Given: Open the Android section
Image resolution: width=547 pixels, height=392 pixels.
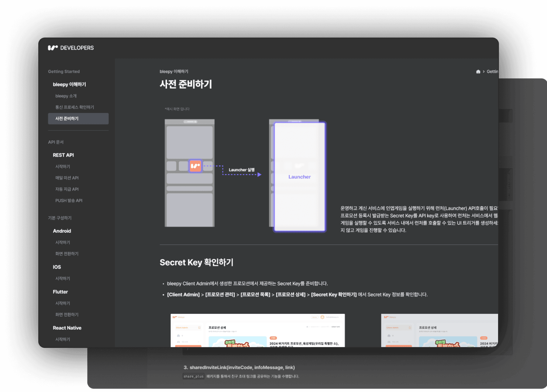Looking at the screenshot, I should coord(62,231).
